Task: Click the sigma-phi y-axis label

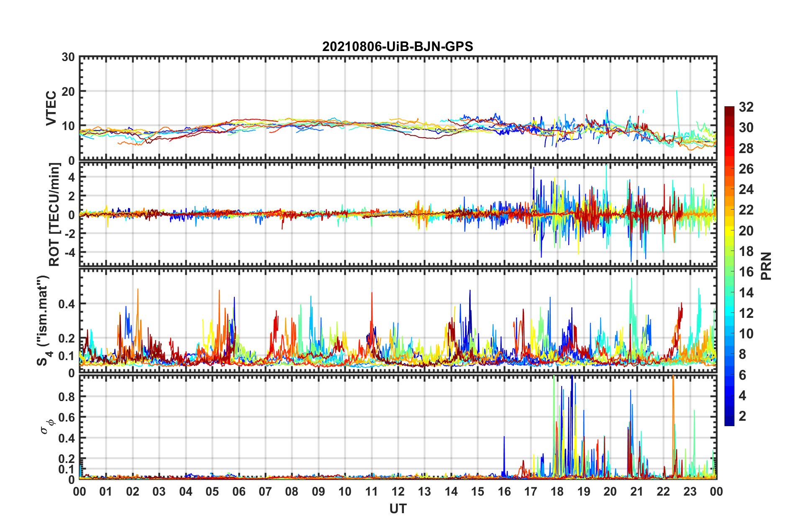Action: (x=47, y=427)
